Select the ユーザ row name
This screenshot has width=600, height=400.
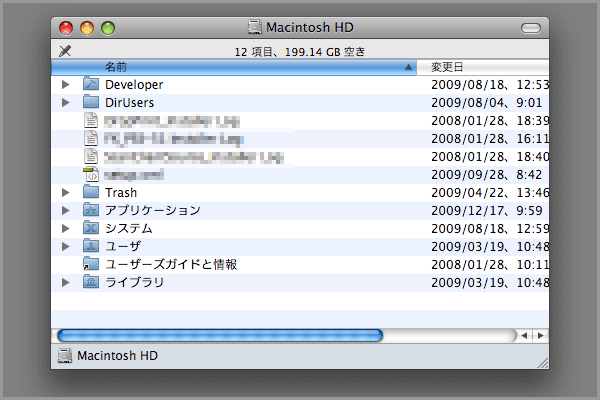pos(123,246)
